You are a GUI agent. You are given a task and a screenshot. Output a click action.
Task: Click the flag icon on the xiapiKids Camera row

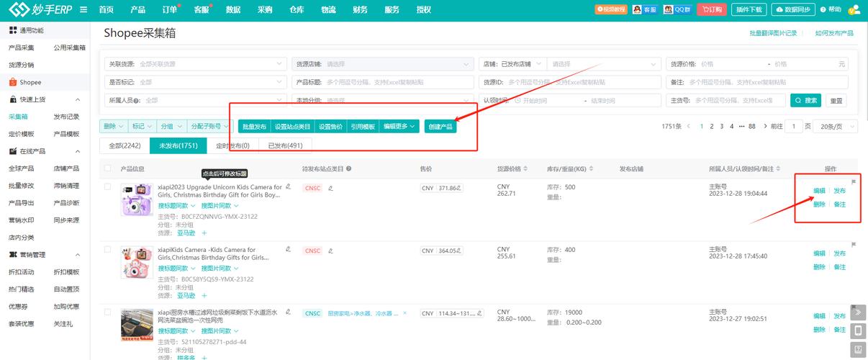click(x=854, y=244)
